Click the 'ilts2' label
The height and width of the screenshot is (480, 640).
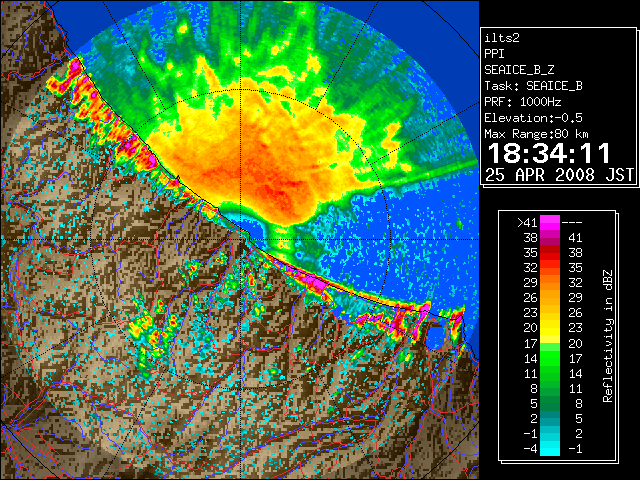click(x=502, y=38)
